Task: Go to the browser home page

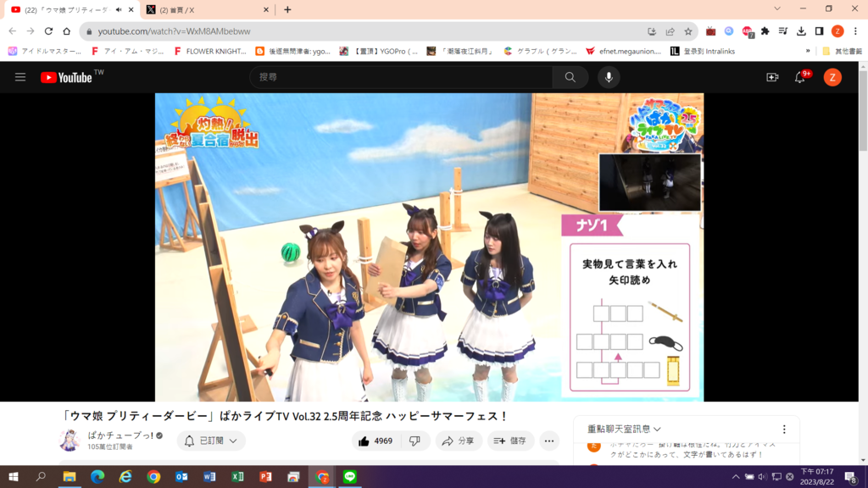Action: click(x=66, y=31)
